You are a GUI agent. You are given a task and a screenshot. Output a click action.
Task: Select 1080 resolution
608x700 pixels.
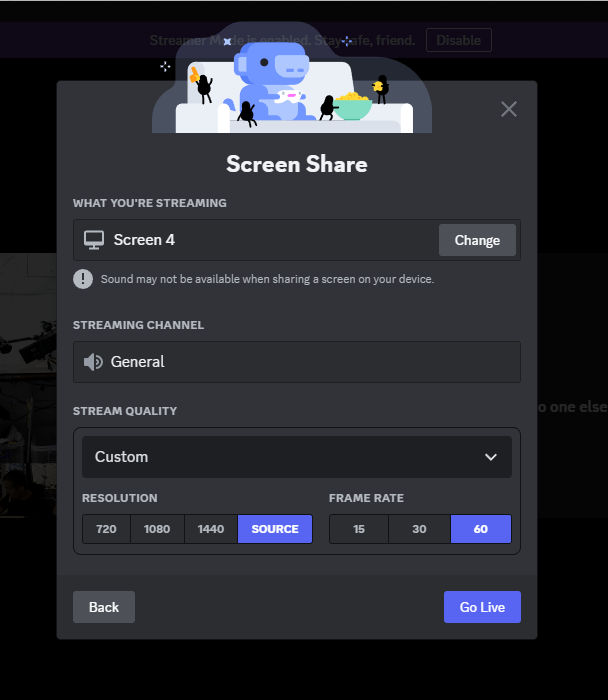pyautogui.click(x=157, y=529)
